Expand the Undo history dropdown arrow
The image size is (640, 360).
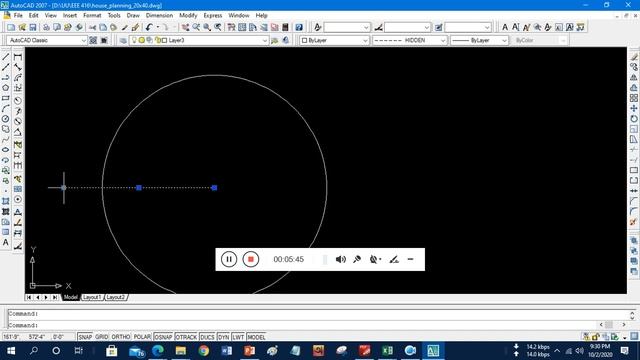pyautogui.click(x=158, y=27)
